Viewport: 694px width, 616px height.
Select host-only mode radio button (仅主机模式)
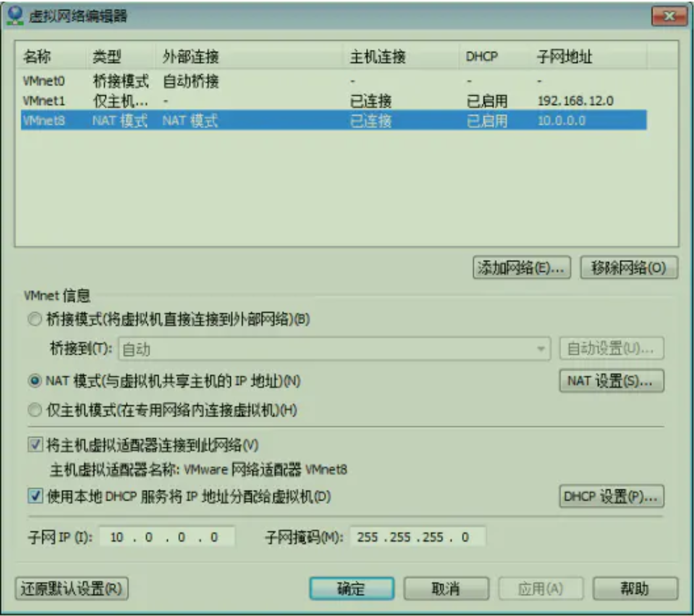coord(35,410)
